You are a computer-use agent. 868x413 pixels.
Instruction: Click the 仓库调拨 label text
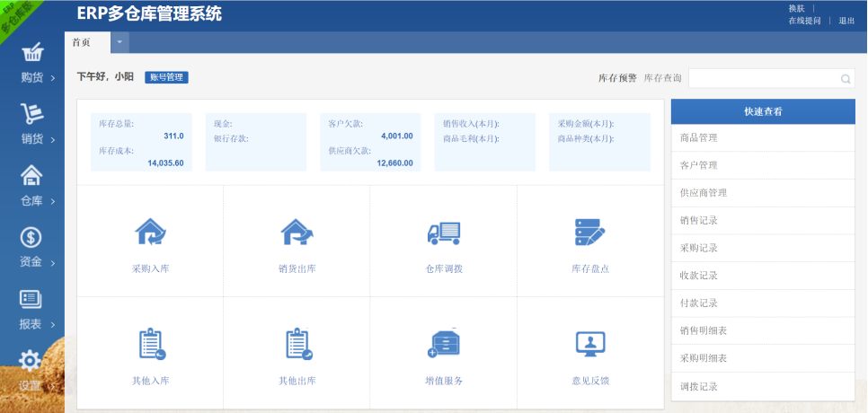[444, 269]
